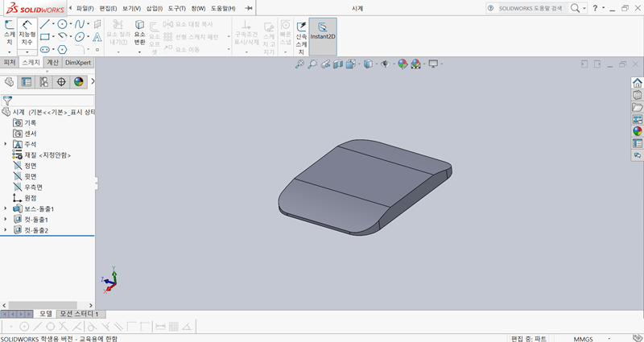Click the Zoom to Fit icon
The image size is (644, 342).
click(x=299, y=64)
